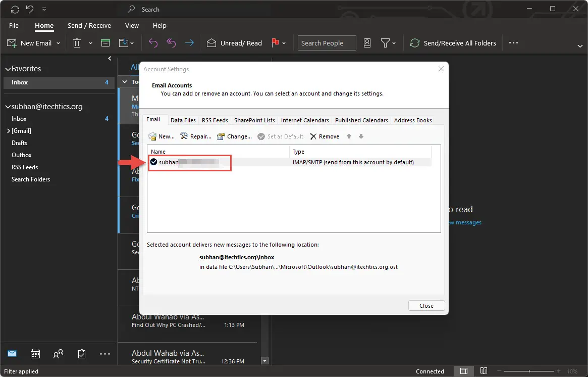Click the Reply All arrows icon
The height and width of the screenshot is (377, 588).
(171, 43)
